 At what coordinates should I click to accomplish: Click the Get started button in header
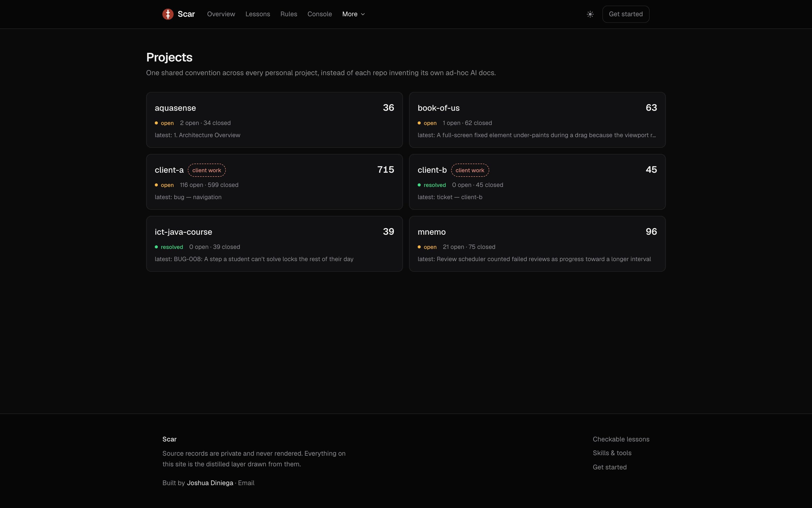(x=626, y=14)
